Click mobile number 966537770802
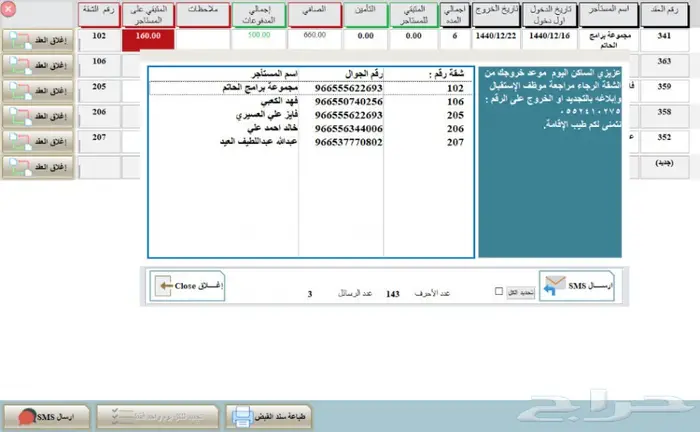700x432 pixels. click(349, 142)
